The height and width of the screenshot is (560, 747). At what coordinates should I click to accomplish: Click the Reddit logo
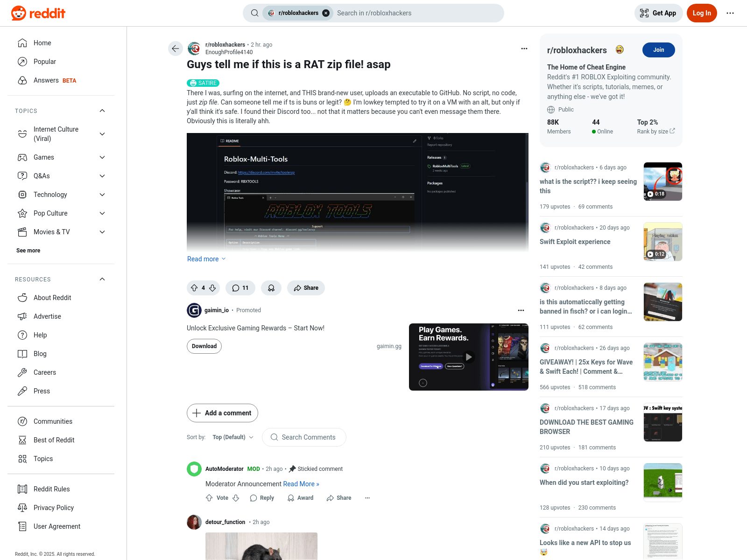tap(38, 13)
